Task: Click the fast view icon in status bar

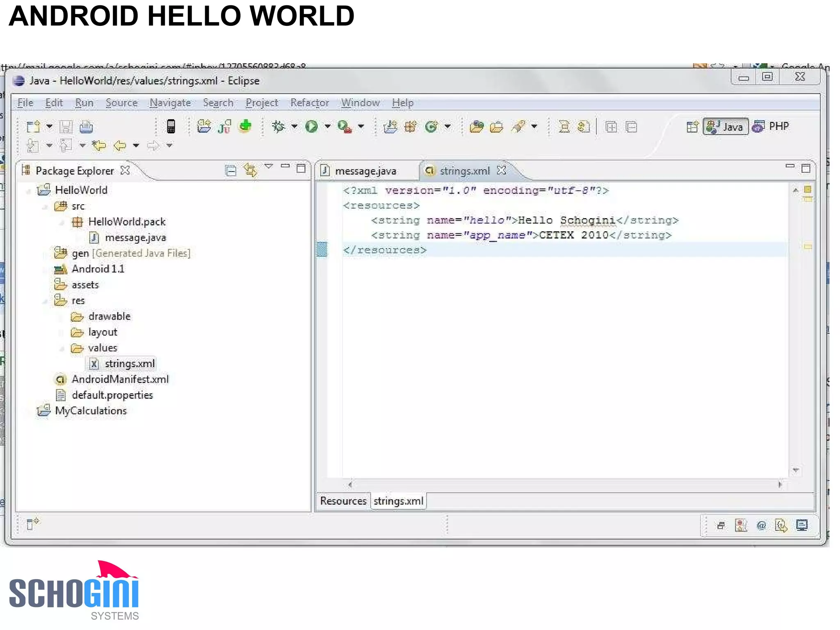Action: point(32,524)
